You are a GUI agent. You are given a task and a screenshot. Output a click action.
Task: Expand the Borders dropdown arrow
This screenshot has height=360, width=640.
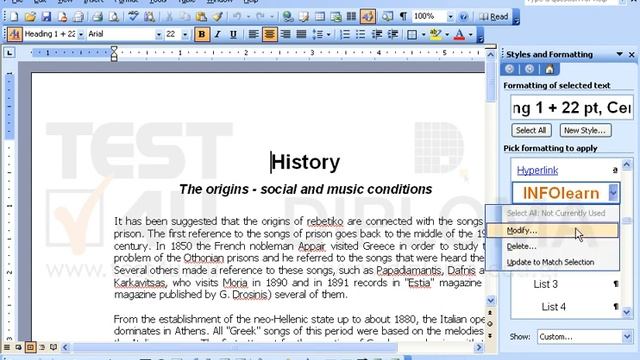pyautogui.click(x=423, y=34)
